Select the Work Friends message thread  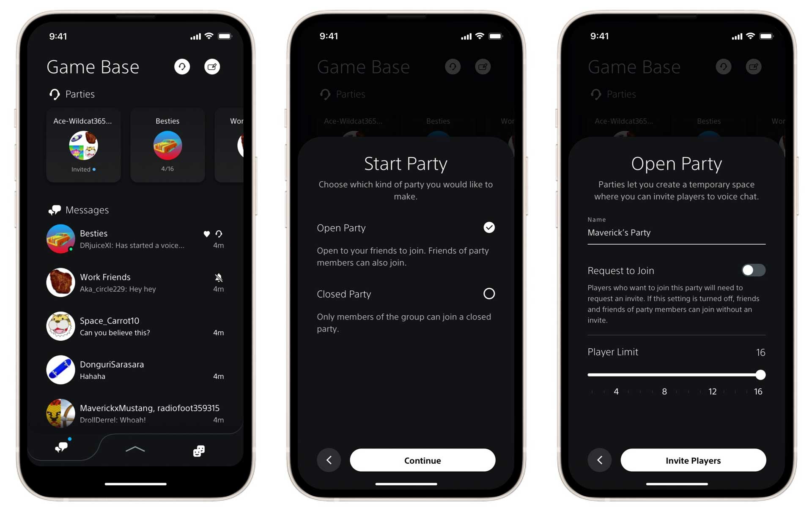click(136, 282)
